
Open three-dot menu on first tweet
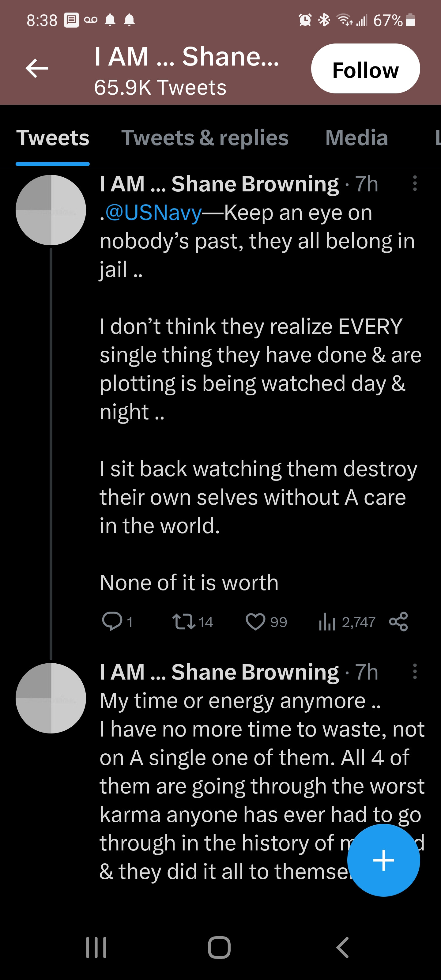coord(415,183)
